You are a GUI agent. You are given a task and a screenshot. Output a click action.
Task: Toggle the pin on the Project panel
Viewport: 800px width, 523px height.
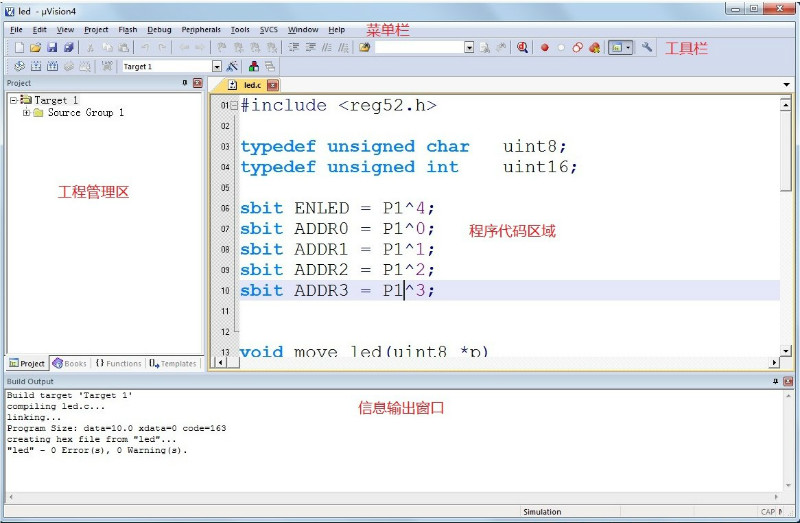(184, 83)
